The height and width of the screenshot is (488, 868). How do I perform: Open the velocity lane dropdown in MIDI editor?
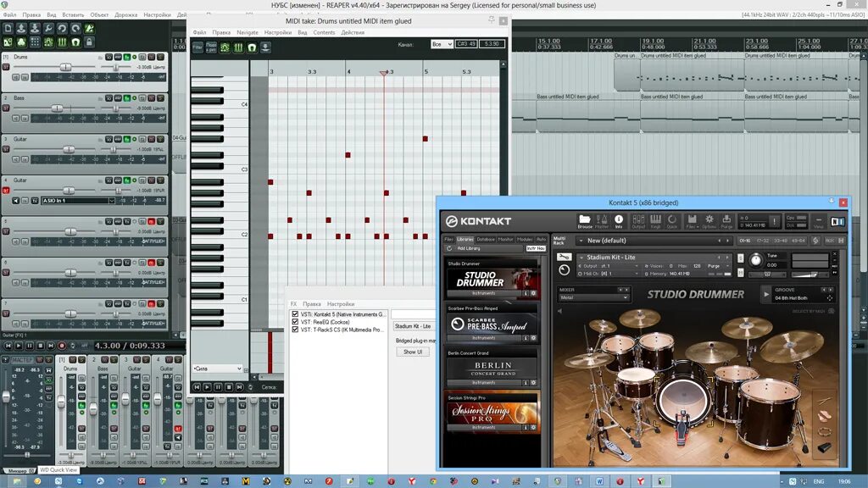(x=218, y=369)
